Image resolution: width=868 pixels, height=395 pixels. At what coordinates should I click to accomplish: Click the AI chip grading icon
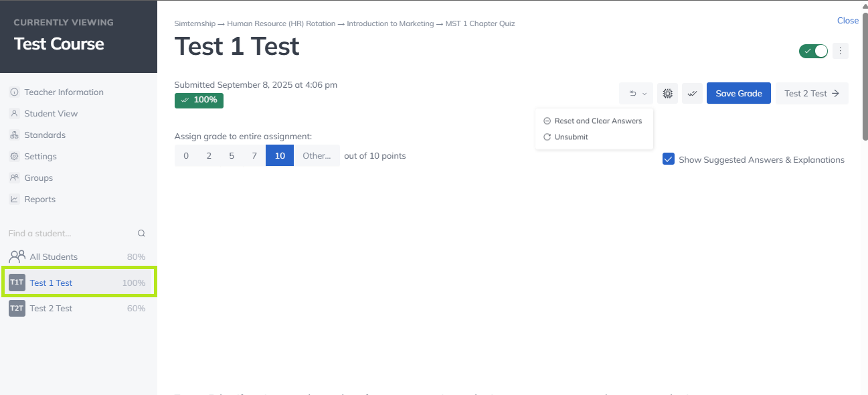click(x=667, y=94)
